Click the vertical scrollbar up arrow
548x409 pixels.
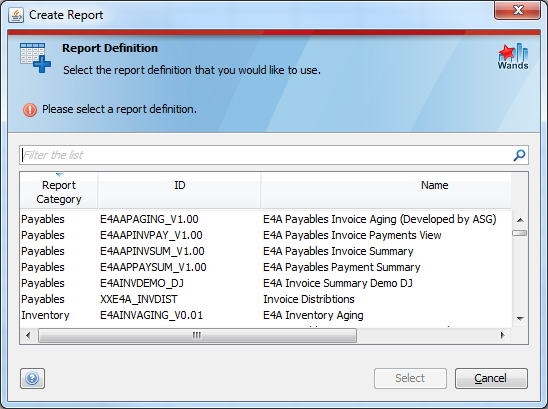click(520, 220)
